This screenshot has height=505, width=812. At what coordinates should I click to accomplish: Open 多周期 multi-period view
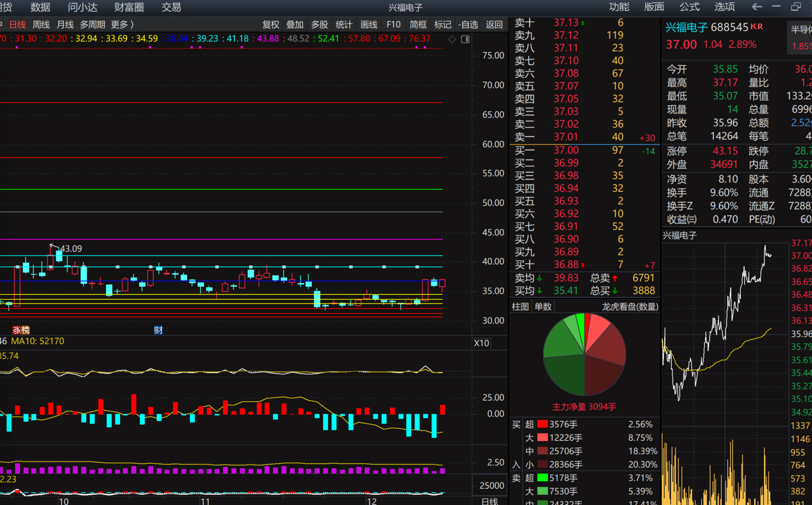[x=92, y=25]
